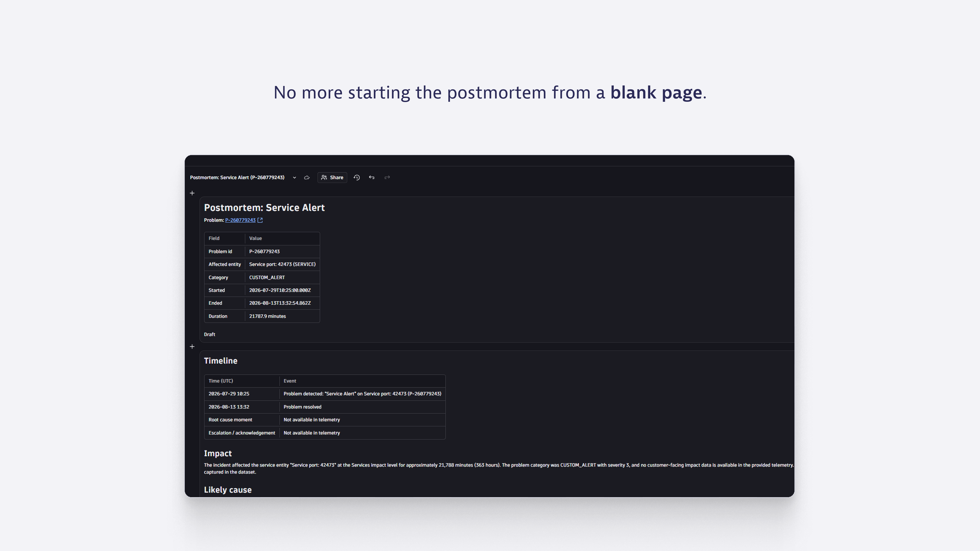Add section above the Postmortem heading
The image size is (980, 551).
coord(192,193)
